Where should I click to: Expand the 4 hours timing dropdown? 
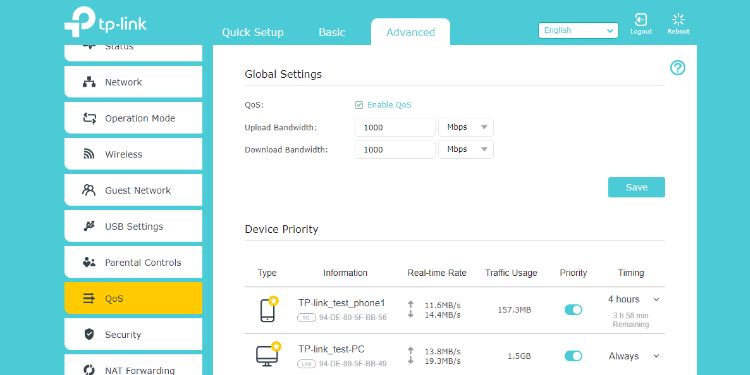point(656,299)
